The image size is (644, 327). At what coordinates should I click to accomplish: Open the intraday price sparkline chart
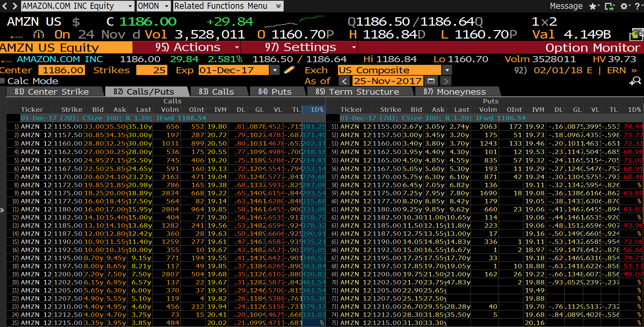pos(294,22)
